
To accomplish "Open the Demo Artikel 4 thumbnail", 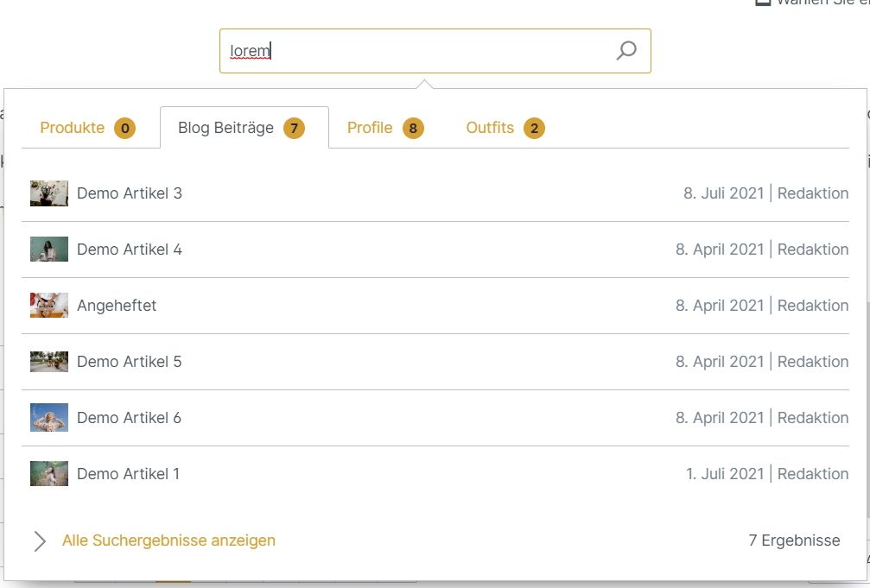I will point(49,250).
